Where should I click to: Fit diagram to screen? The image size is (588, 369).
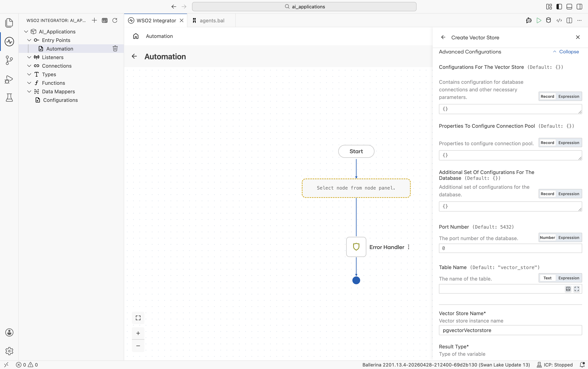pos(138,318)
